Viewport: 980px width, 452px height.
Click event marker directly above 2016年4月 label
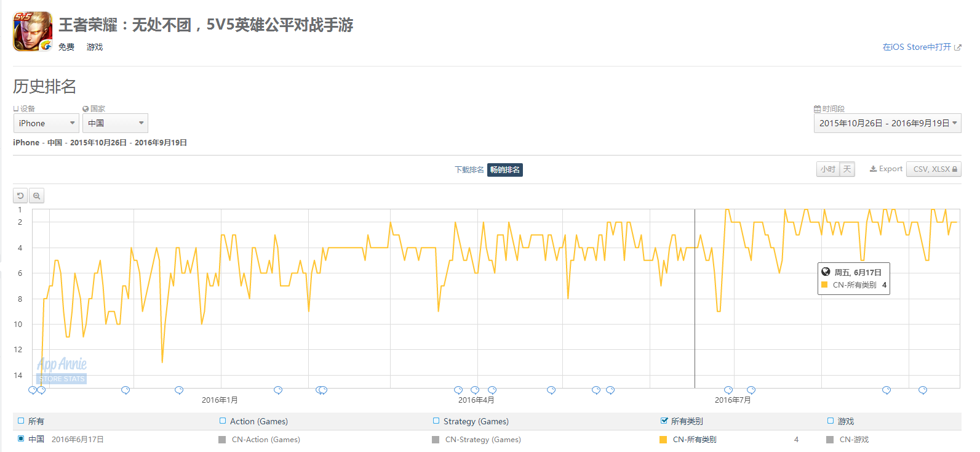475,390
